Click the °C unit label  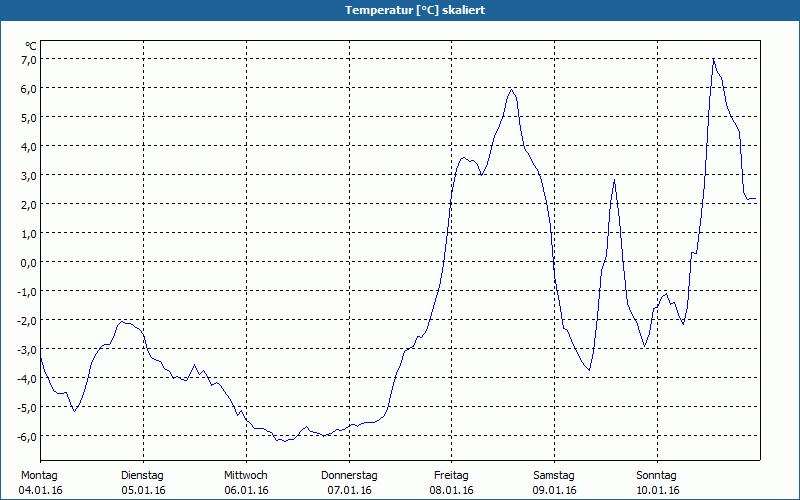pyautogui.click(x=31, y=47)
